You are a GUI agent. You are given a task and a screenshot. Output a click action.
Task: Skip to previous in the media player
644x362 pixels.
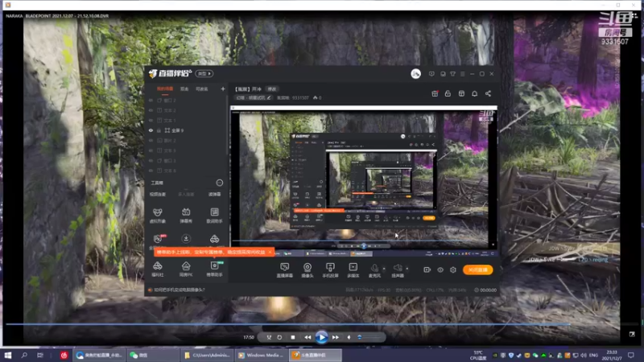308,337
